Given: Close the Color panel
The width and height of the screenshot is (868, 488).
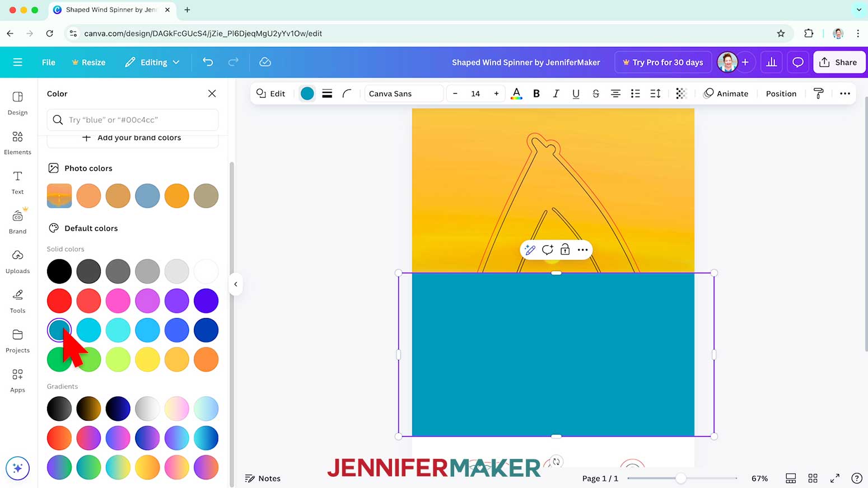Looking at the screenshot, I should click(x=212, y=93).
